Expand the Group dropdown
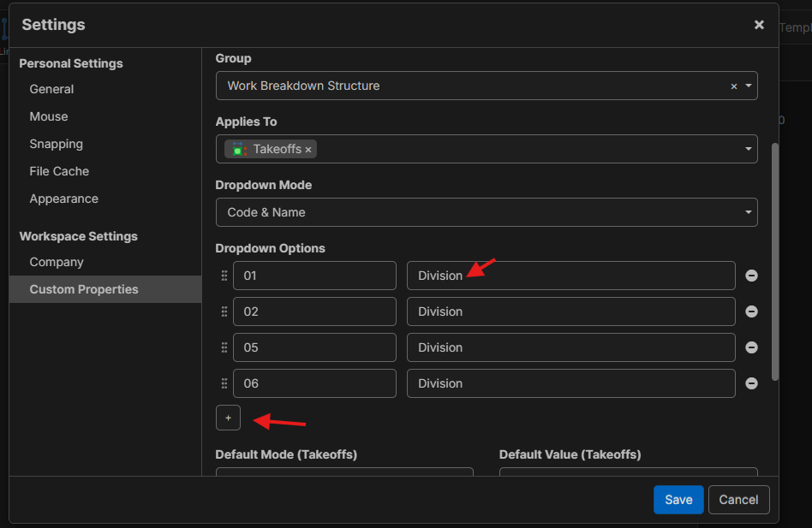The image size is (812, 528). (749, 86)
